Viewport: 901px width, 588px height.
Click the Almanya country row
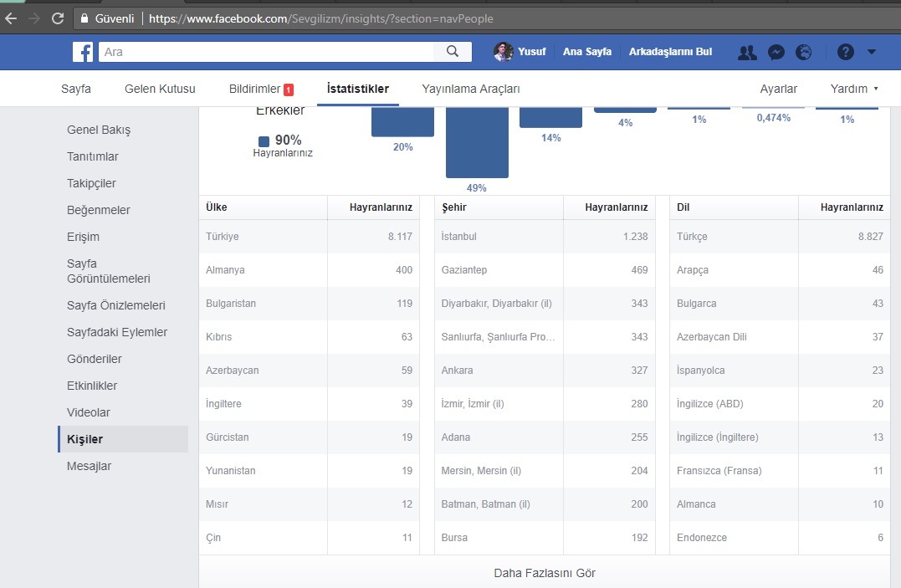(x=310, y=269)
